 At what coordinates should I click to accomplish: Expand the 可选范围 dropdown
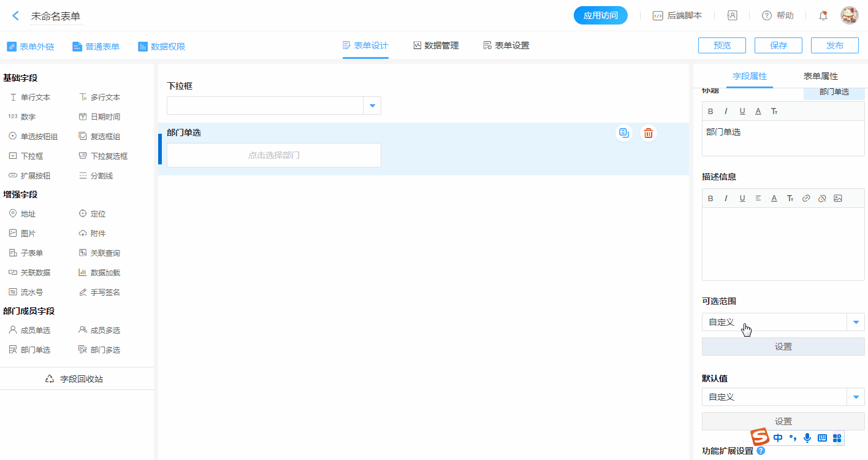click(x=856, y=322)
